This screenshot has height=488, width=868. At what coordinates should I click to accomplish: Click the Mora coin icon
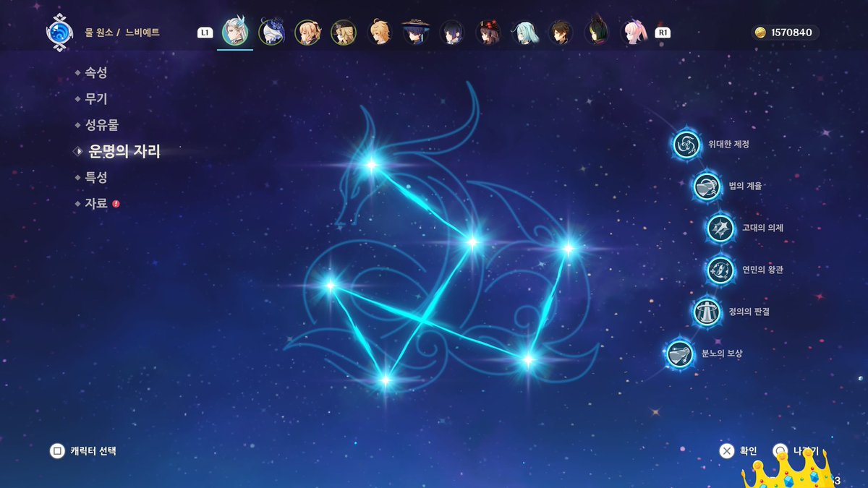click(x=760, y=33)
